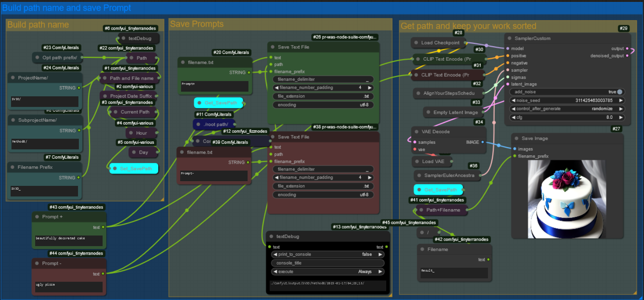Expand the collapsed SamplerEulerAncestra node dot

point(418,176)
